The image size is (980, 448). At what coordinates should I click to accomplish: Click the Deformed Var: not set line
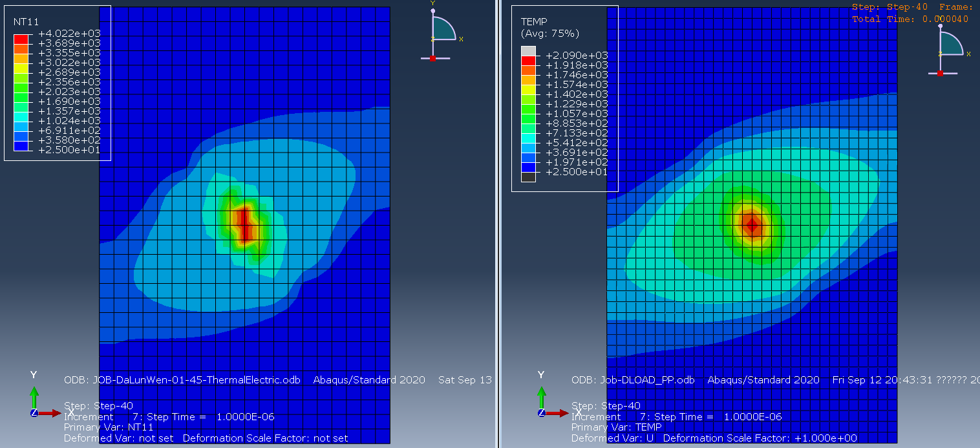tap(206, 438)
